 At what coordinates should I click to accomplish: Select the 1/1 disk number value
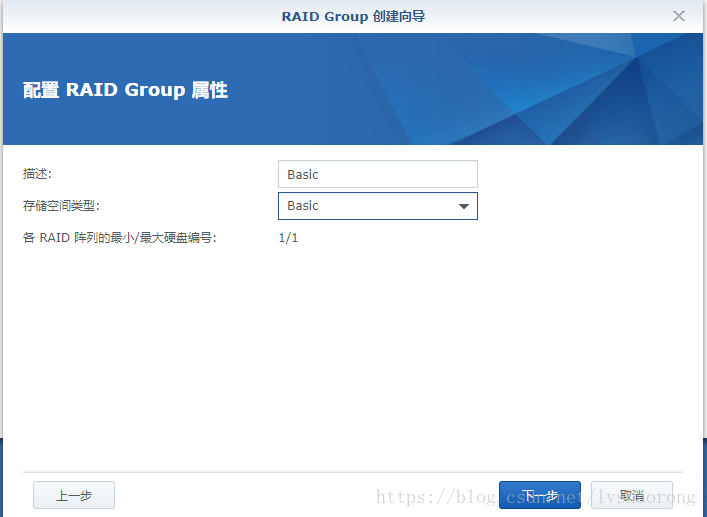click(288, 238)
